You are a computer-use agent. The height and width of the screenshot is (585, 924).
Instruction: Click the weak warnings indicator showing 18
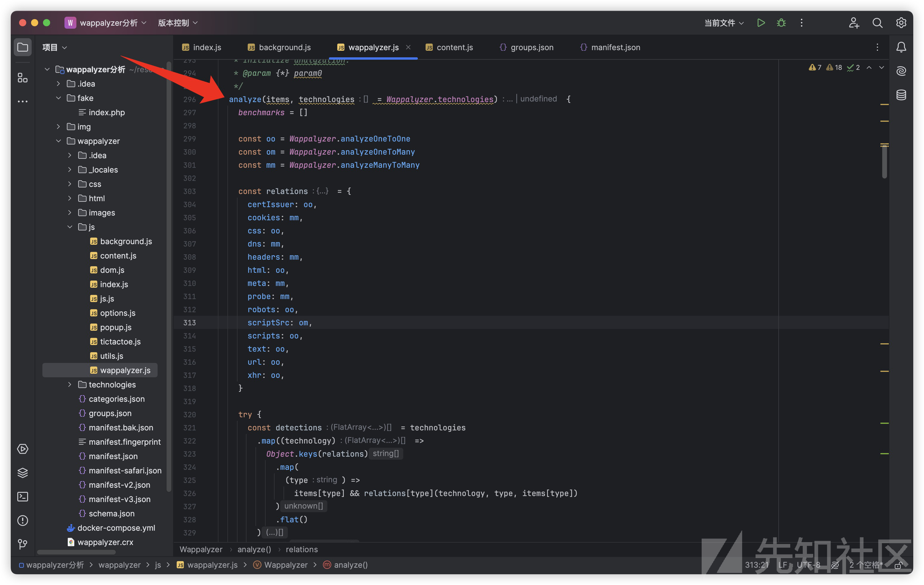coord(834,67)
